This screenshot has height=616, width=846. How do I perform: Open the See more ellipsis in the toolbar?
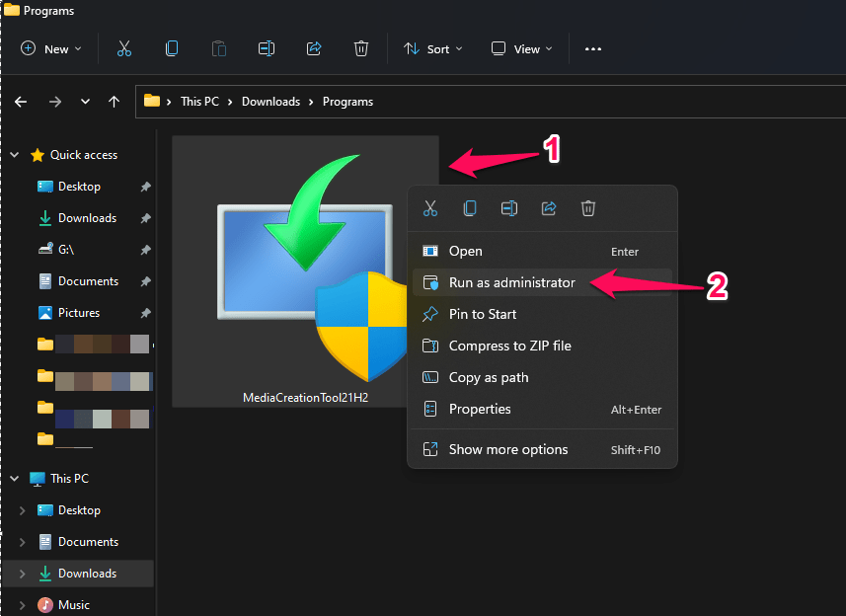(x=592, y=47)
